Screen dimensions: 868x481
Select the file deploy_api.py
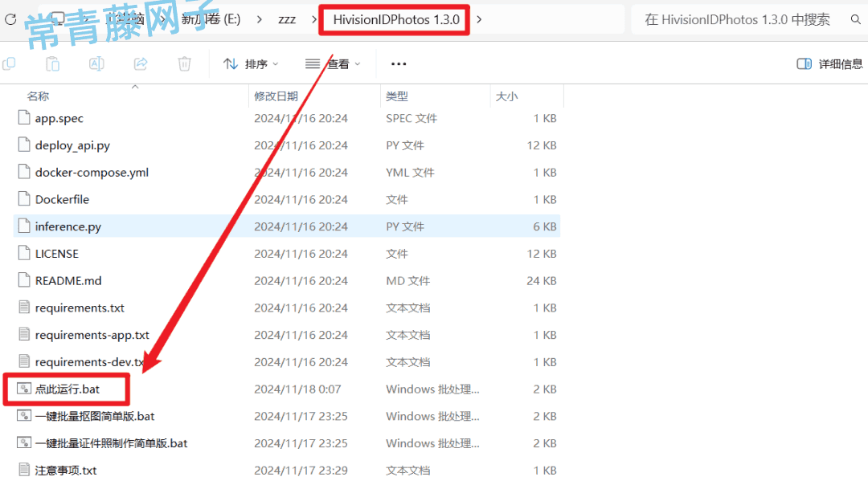72,145
